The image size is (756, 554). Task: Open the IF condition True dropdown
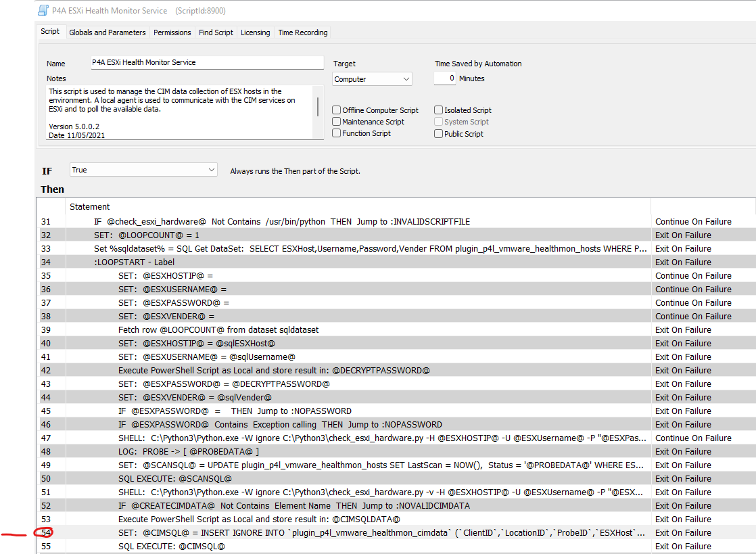tap(143, 170)
